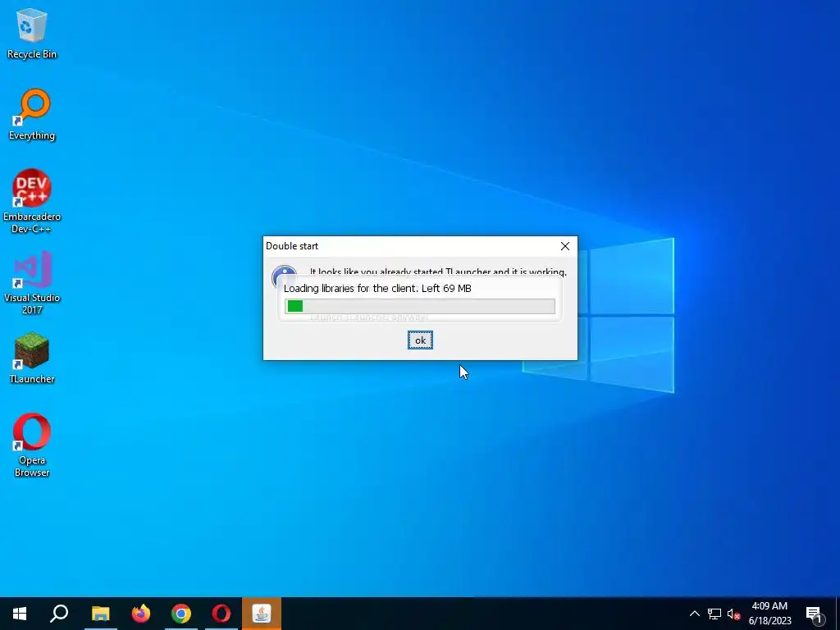
Task: Close the Double start dialog
Action: [564, 246]
